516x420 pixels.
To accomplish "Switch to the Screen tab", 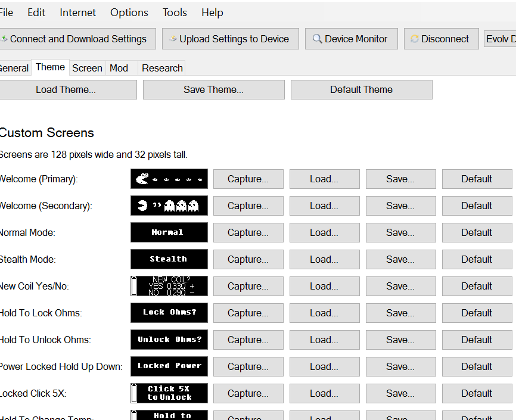I will point(87,68).
